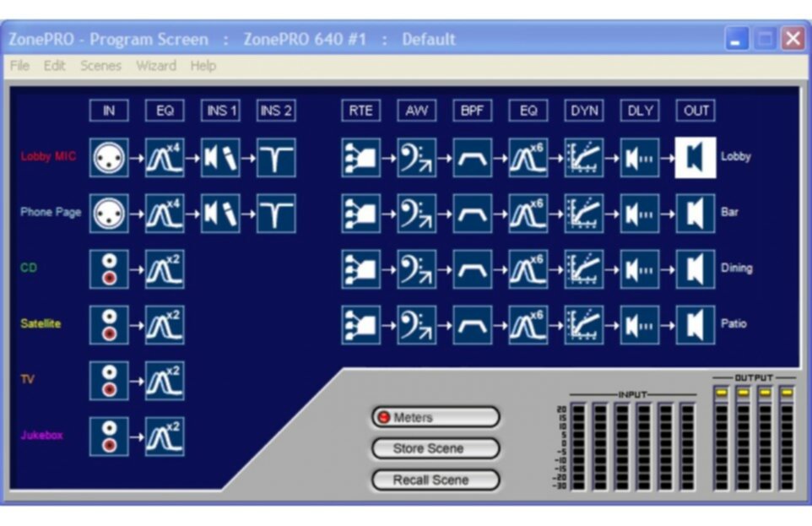Click the Store Scene button
812x526 pixels.
tap(436, 448)
